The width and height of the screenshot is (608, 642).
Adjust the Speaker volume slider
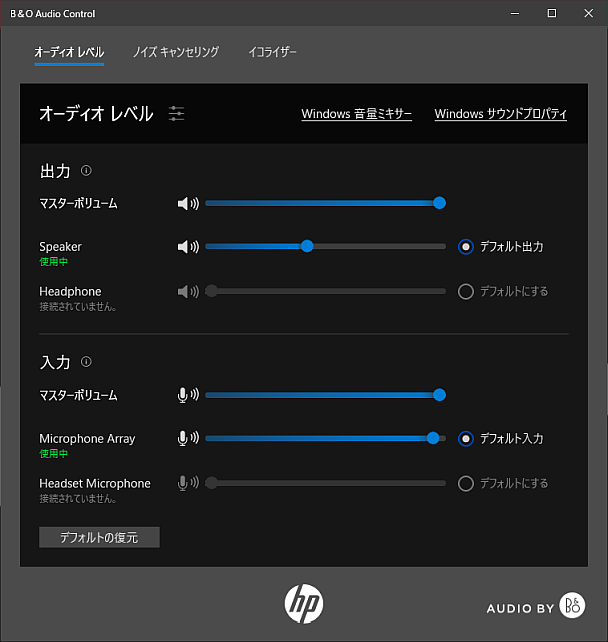coord(325,246)
